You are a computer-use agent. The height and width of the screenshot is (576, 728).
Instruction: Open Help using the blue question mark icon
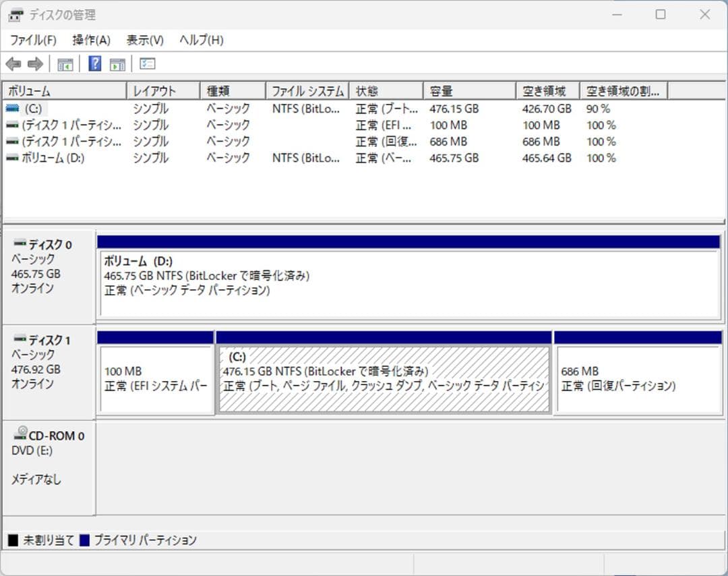point(94,63)
